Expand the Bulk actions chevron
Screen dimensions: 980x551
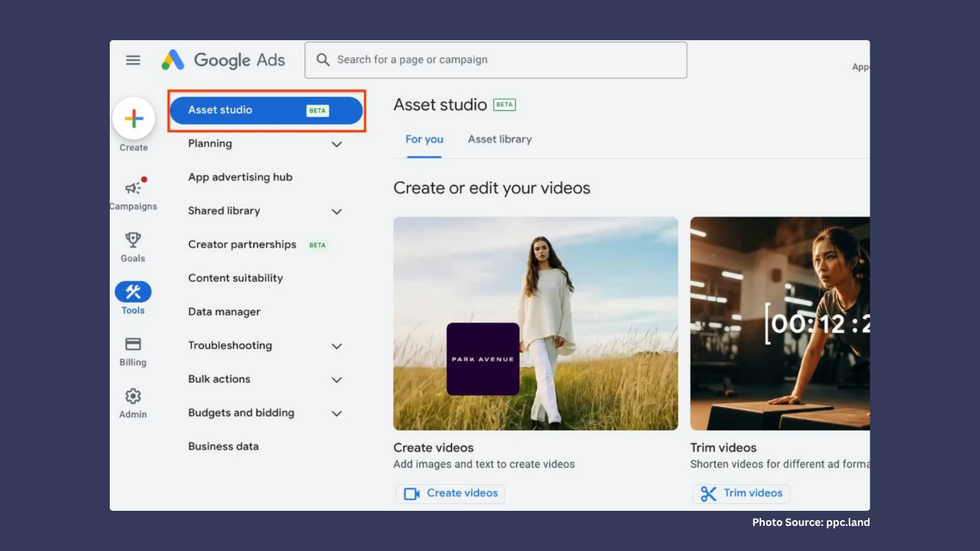(x=336, y=380)
